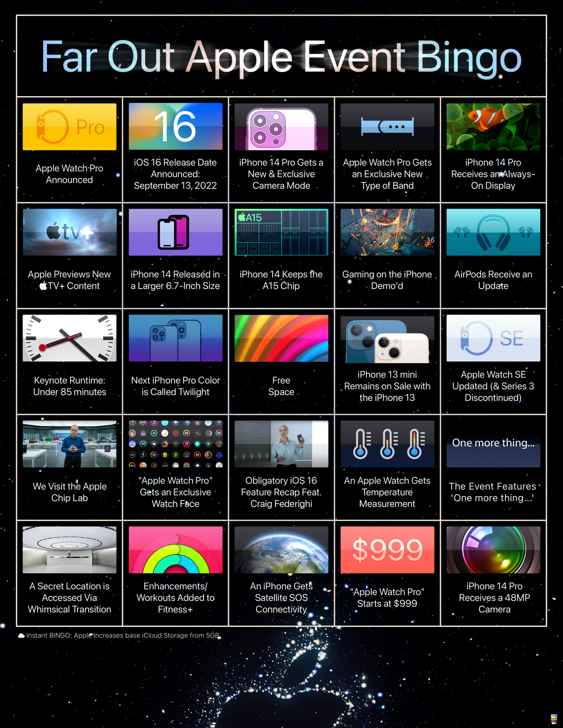The height and width of the screenshot is (728, 563).
Task: Click 'Workouts Added to Fitness+' caption
Action: (176, 598)
